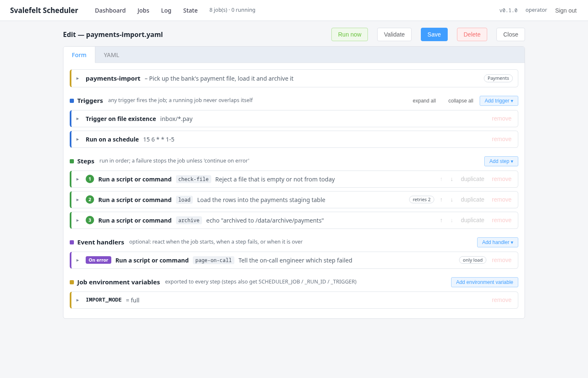
Task: Duplicate the load step
Action: (x=472, y=200)
